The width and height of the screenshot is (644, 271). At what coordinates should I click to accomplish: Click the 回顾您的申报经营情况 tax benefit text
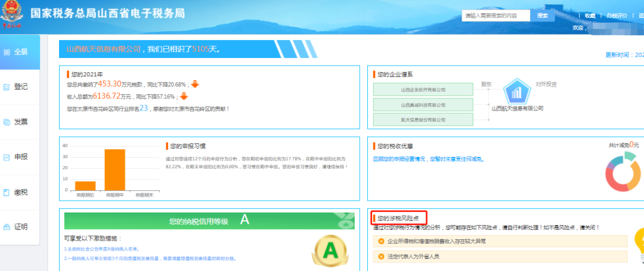(x=429, y=159)
